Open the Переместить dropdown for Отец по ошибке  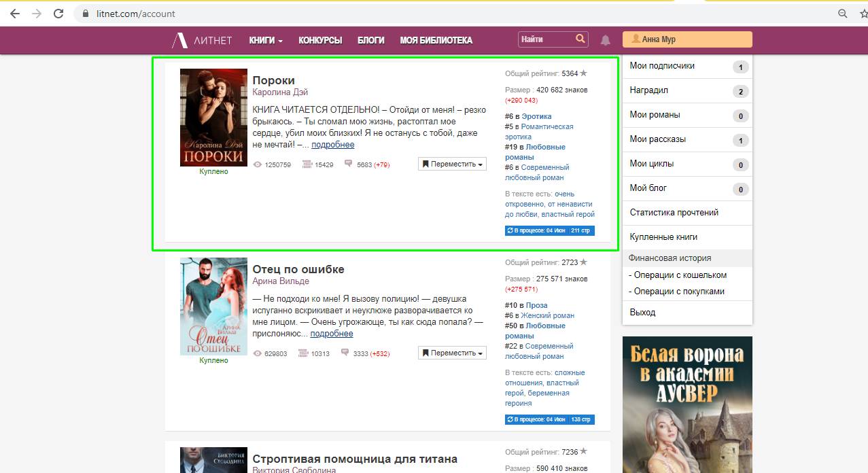point(452,353)
